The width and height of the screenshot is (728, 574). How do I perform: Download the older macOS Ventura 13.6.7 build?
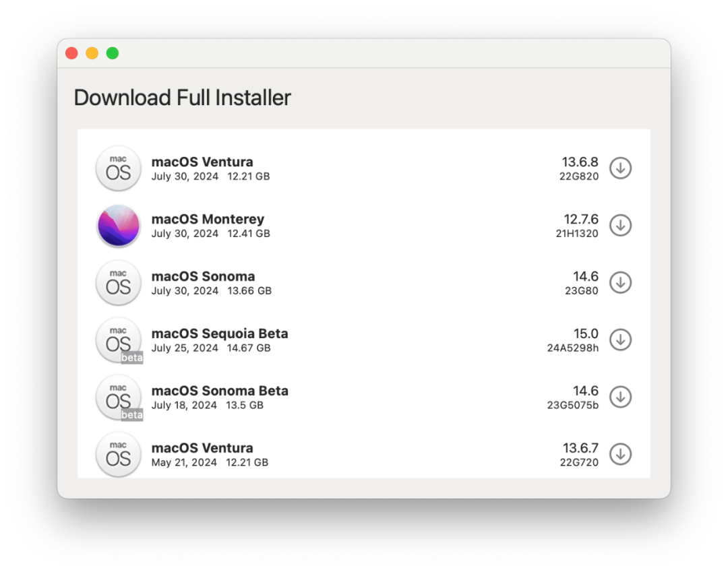point(620,454)
